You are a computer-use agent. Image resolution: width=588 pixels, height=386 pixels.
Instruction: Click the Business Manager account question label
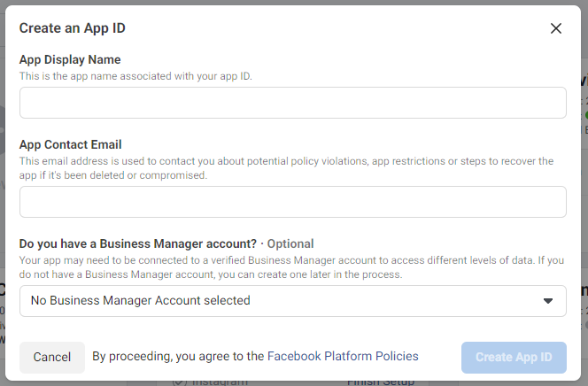[138, 243]
